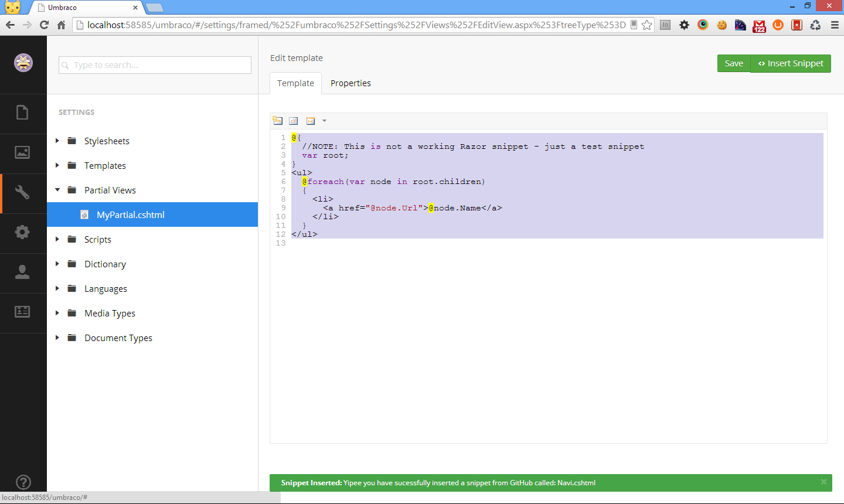
Task: Open the Gmail extension showing 122
Action: [760, 26]
